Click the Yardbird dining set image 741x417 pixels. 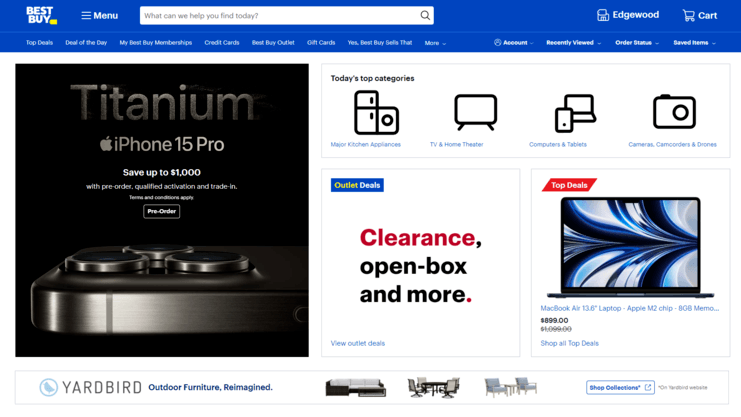[x=433, y=387]
